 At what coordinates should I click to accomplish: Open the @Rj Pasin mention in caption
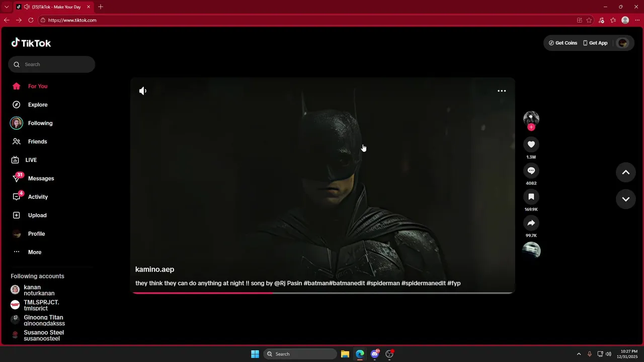[288, 284]
